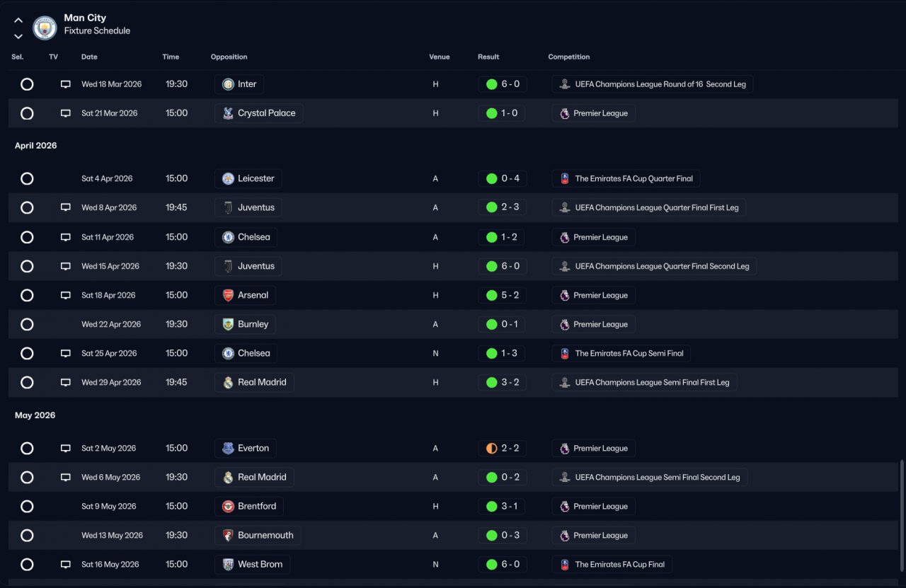Sort fixtures by Date column header
Viewport: 906px width, 588px height.
(89, 57)
